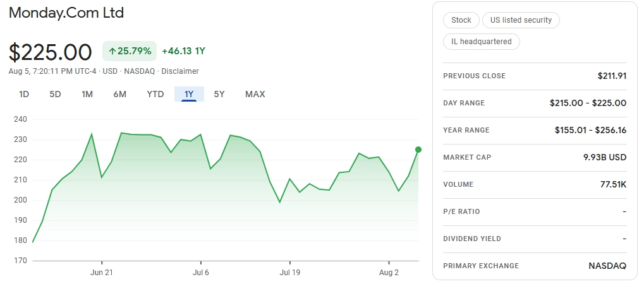Click the green endpoint marker on chart

pyautogui.click(x=418, y=150)
